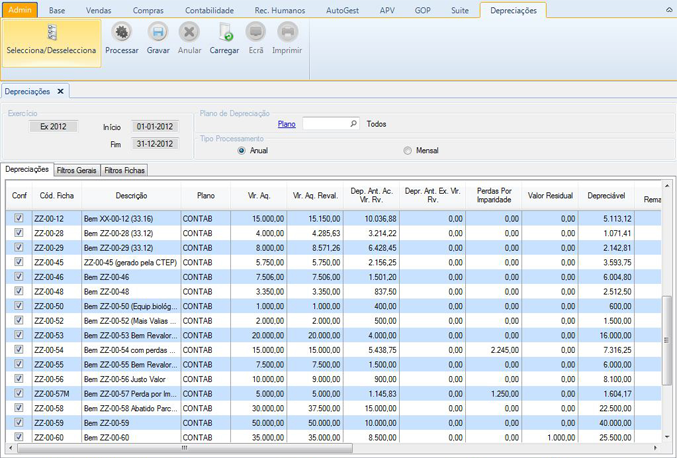677x458 pixels.
Task: Collapse the ribbon with top-right chevron
Action: click(x=669, y=10)
